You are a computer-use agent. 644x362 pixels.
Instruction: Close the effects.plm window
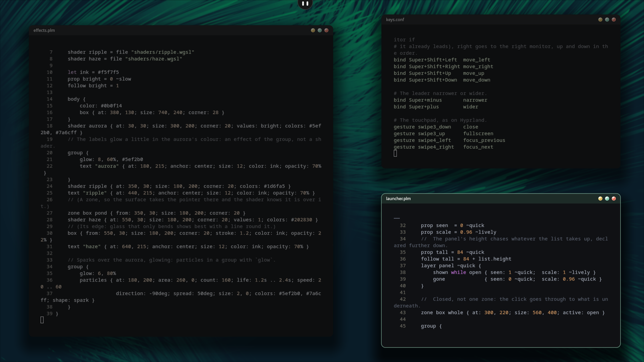coord(326,30)
